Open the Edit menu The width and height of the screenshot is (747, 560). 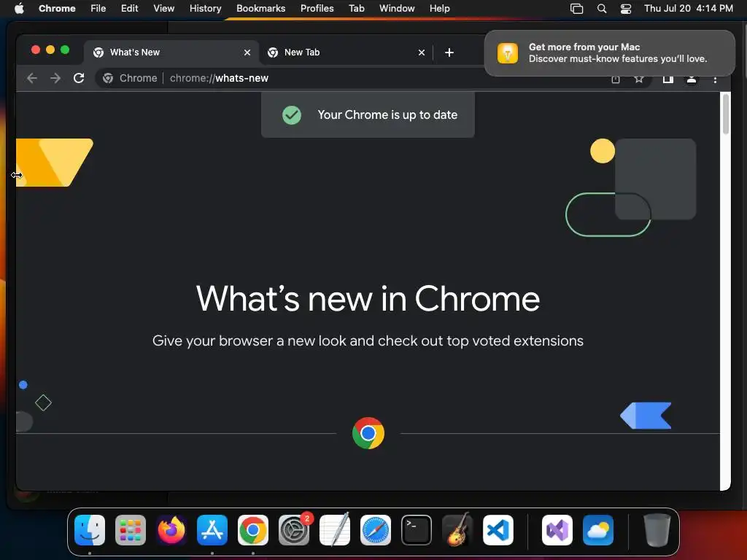point(130,9)
